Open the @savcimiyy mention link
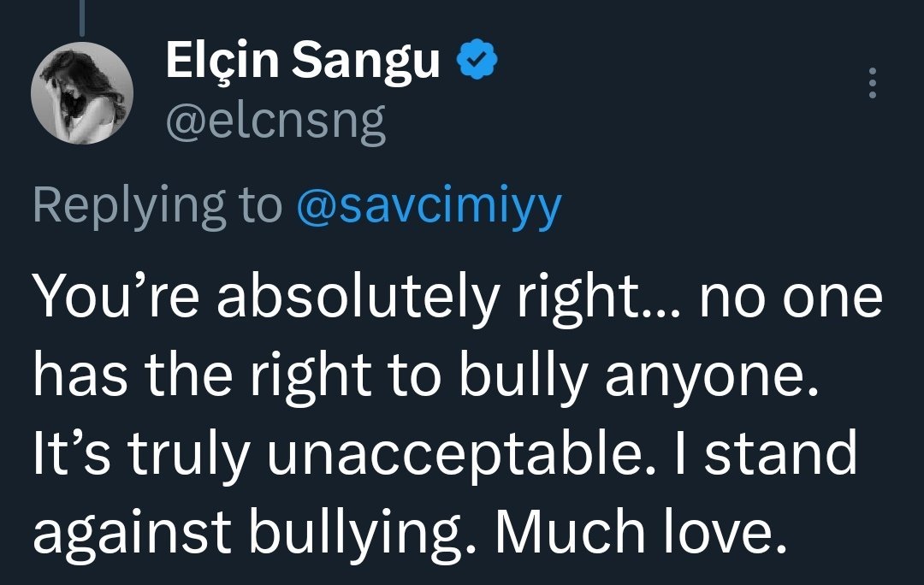 [x=428, y=206]
